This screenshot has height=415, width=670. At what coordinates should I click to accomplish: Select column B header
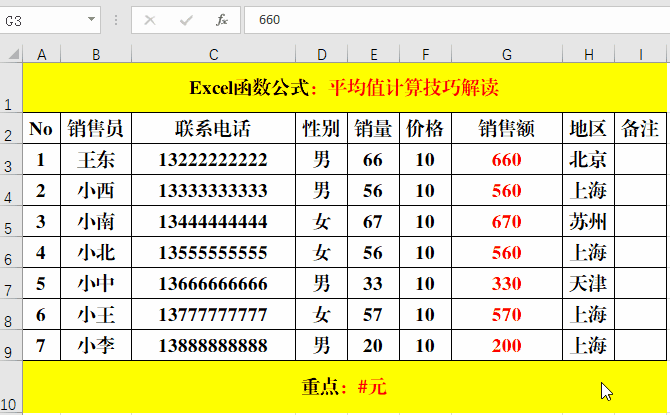(96, 54)
